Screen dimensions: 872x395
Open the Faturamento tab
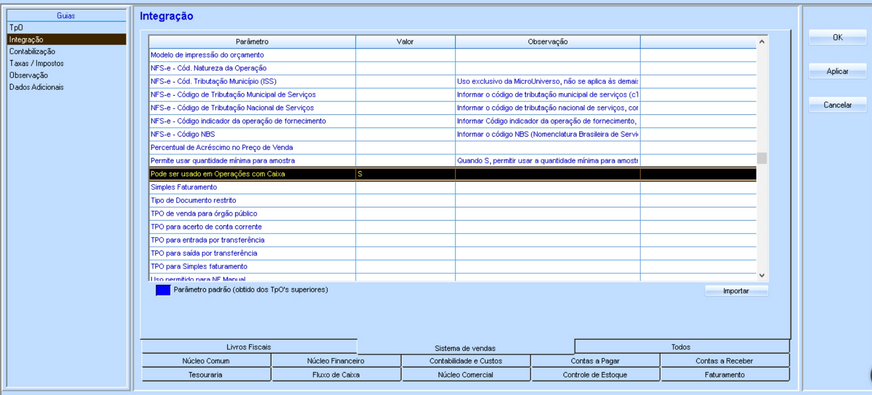(x=725, y=375)
